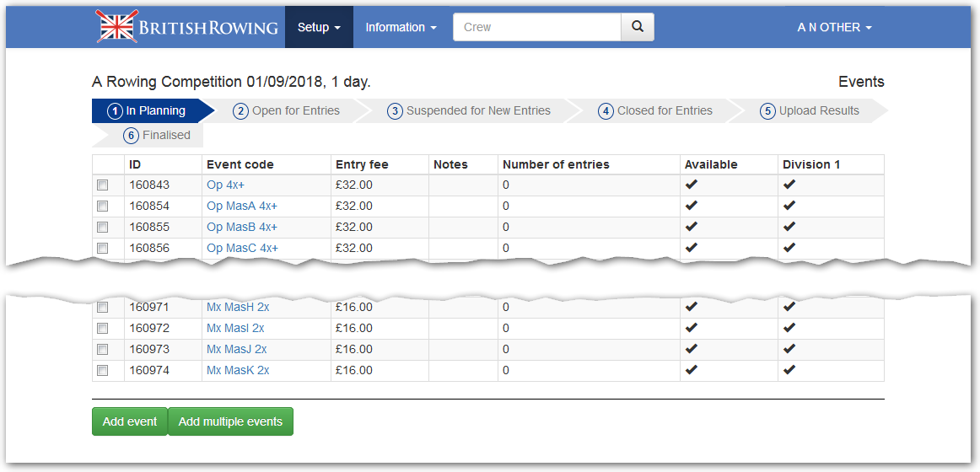Click the magnifying glass search button
Image resolution: width=980 pixels, height=472 pixels.
coord(638,27)
